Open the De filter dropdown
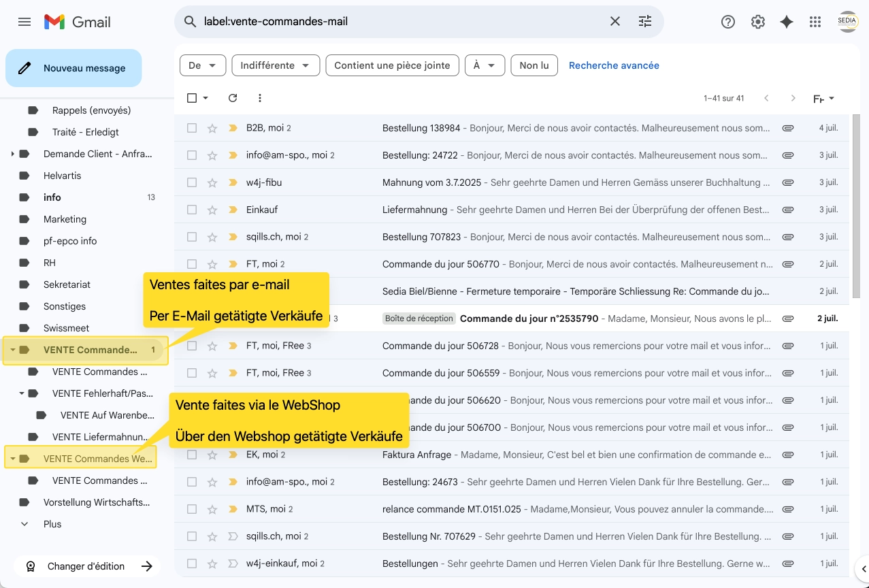 (202, 65)
